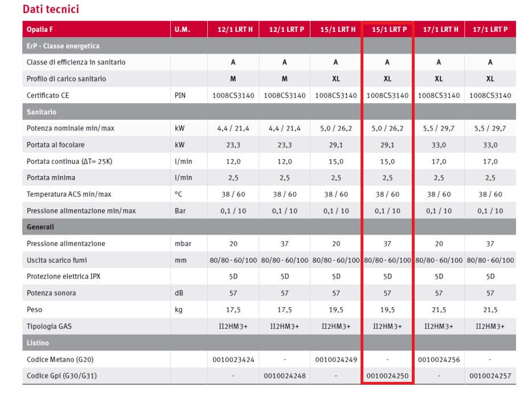Click the 'Portata al focolare' row label

(55, 145)
